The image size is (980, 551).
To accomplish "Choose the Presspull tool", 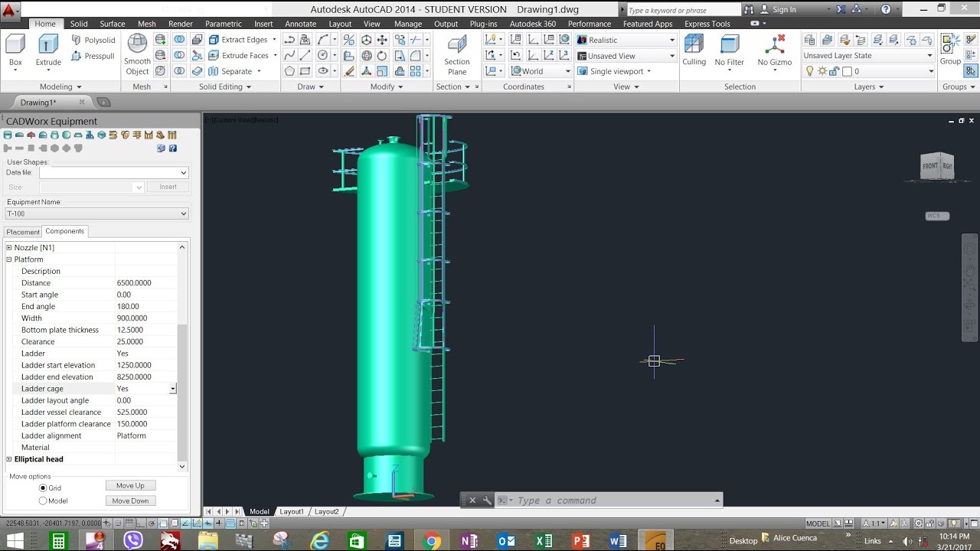I will 93,56.
